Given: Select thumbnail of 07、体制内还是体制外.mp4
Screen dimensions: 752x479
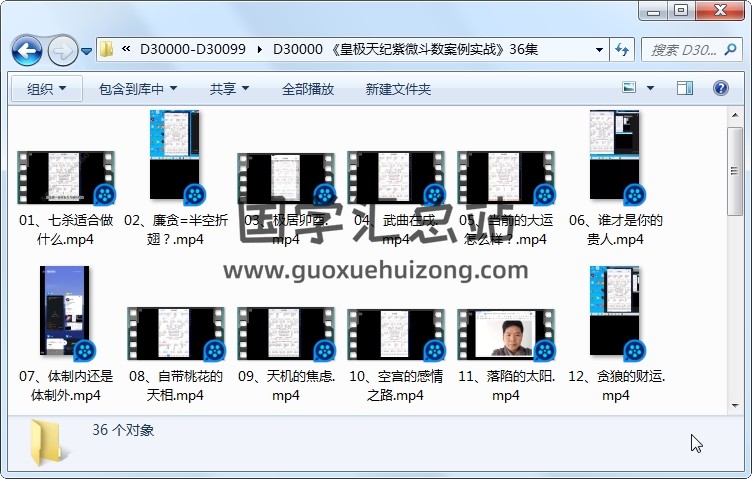Looking at the screenshot, I should pos(65,310).
